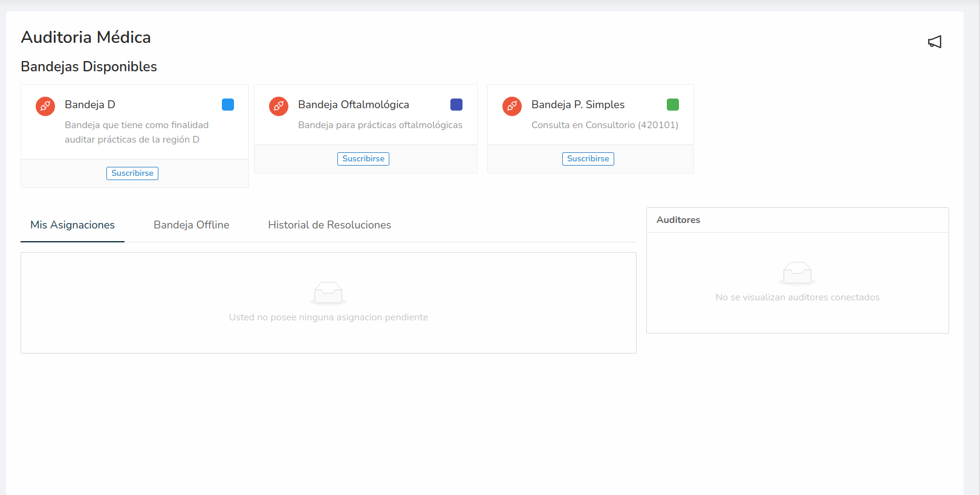Click the Bandeja Oftalmológica card title
Image resolution: width=980 pixels, height=495 pixels.
(354, 105)
